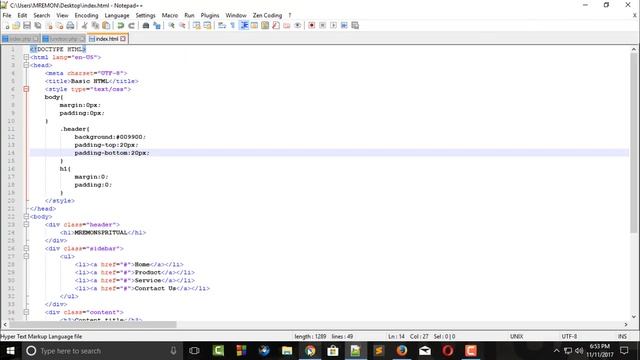Collapse the style block fold on line 6

pyautogui.click(x=26, y=89)
